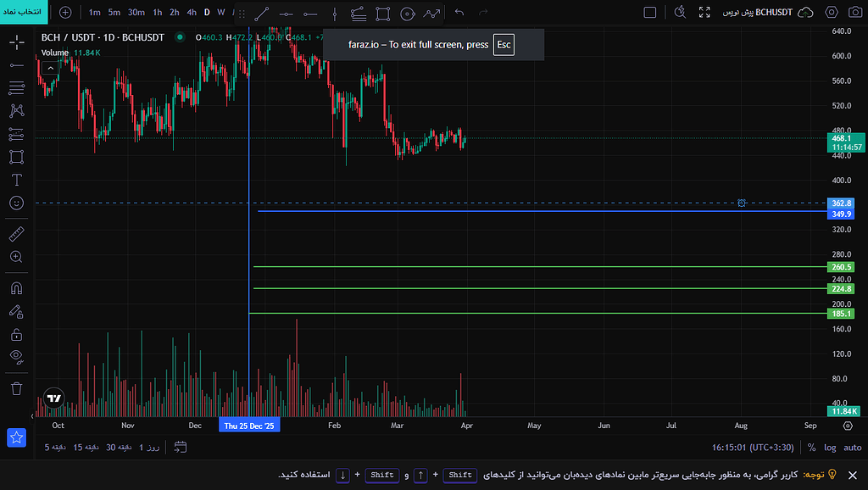Switch to 4h timeframe
The height and width of the screenshot is (490, 868).
pos(192,12)
